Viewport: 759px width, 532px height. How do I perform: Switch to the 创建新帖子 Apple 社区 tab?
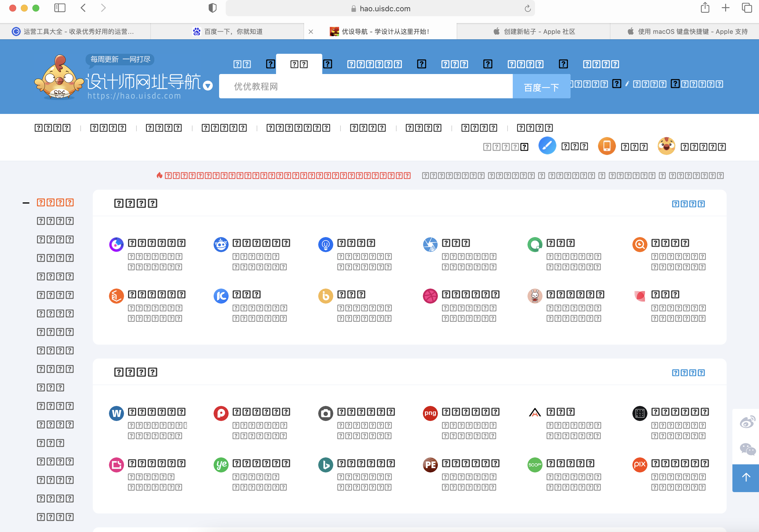534,32
